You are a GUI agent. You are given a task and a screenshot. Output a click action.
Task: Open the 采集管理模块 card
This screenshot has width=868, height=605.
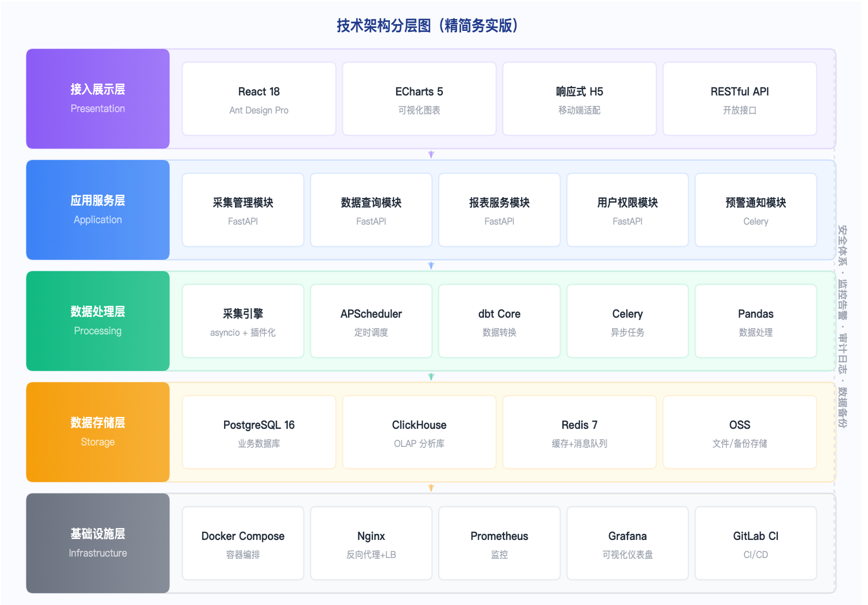[243, 210]
